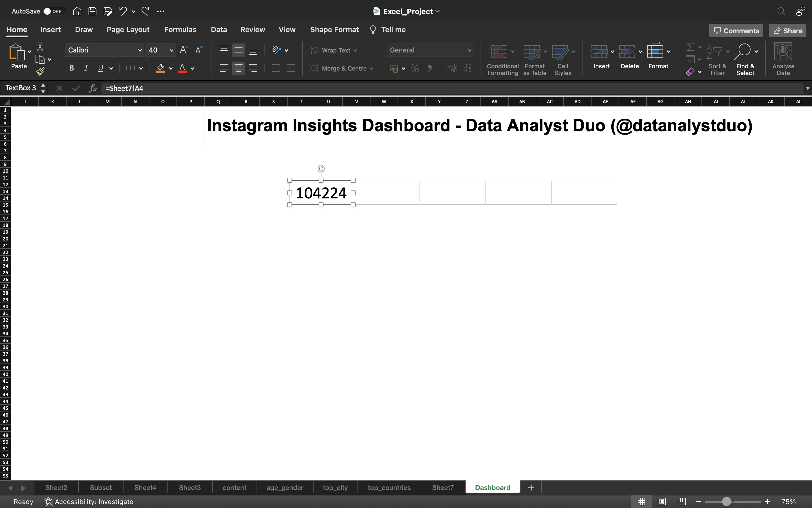Click the Save icon

pos(92,11)
